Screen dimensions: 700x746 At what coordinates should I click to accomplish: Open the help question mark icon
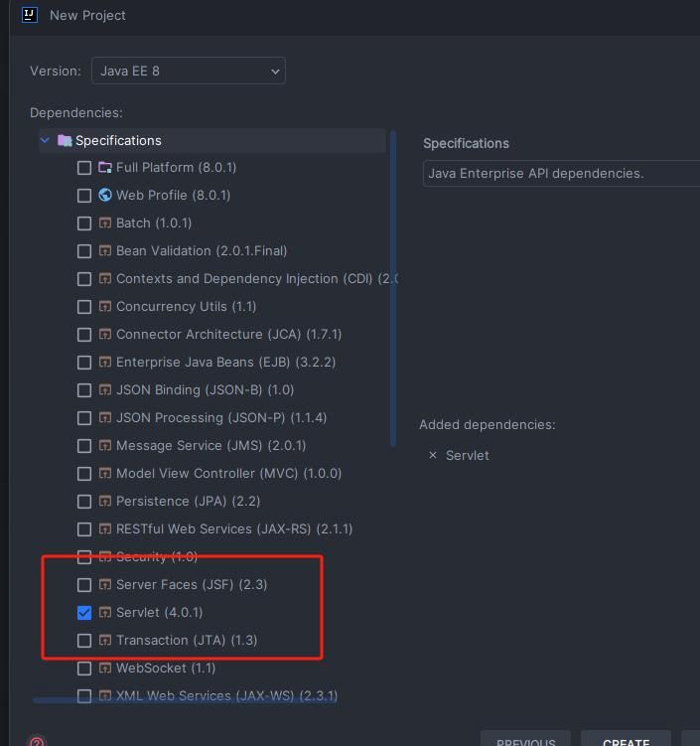(x=37, y=742)
